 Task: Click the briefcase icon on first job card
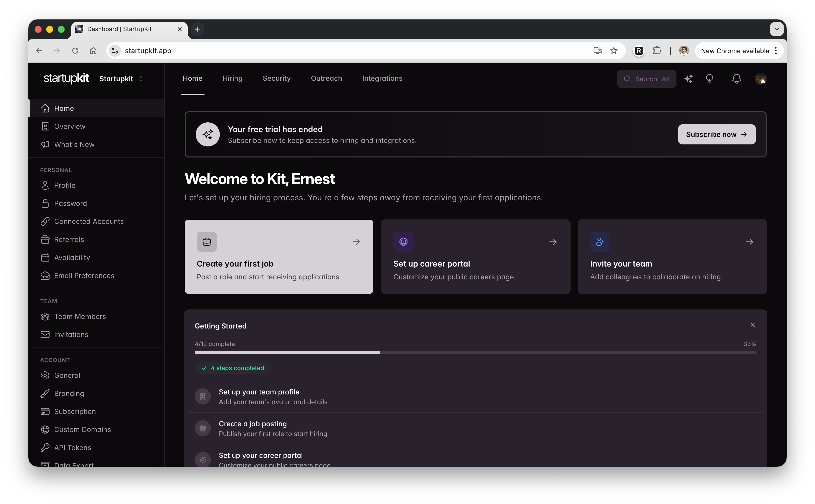tap(207, 242)
